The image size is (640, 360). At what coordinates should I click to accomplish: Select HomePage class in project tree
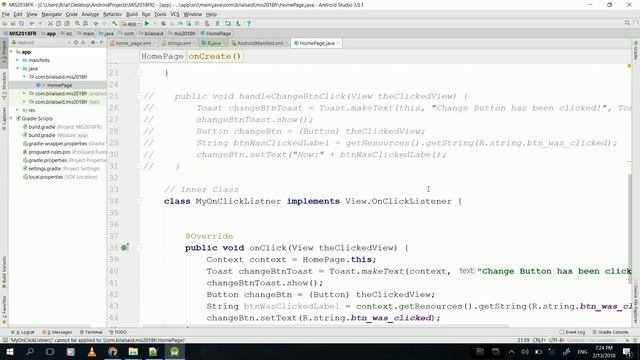pos(60,85)
